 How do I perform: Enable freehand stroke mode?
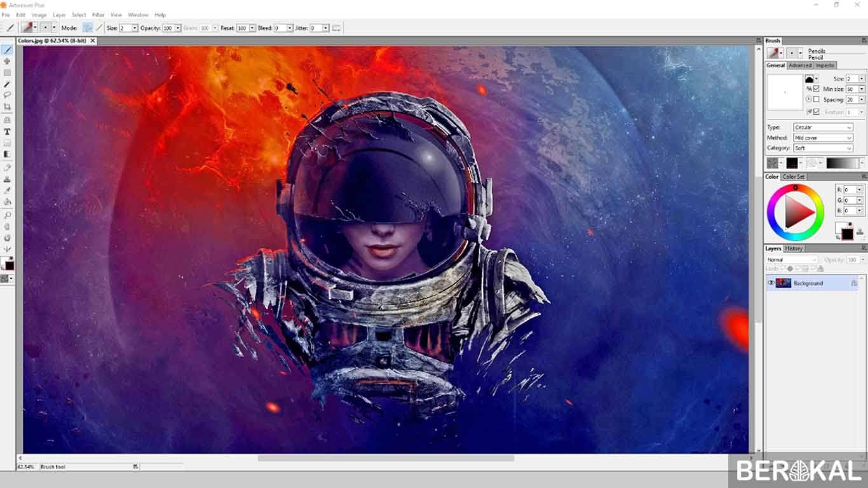[x=87, y=28]
